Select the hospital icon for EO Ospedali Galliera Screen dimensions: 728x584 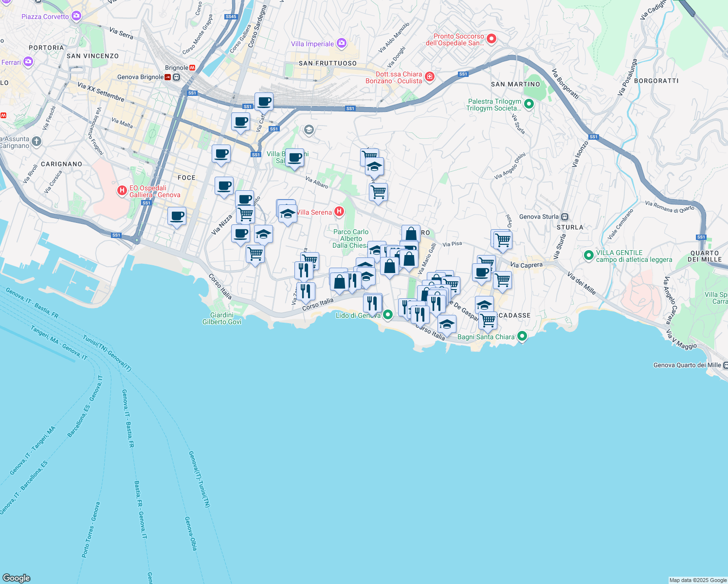click(122, 190)
